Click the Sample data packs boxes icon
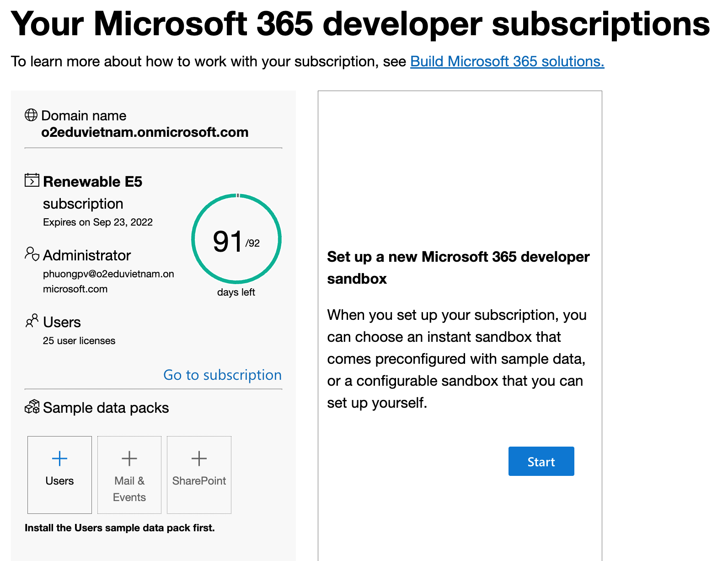The width and height of the screenshot is (728, 561). 32,406
